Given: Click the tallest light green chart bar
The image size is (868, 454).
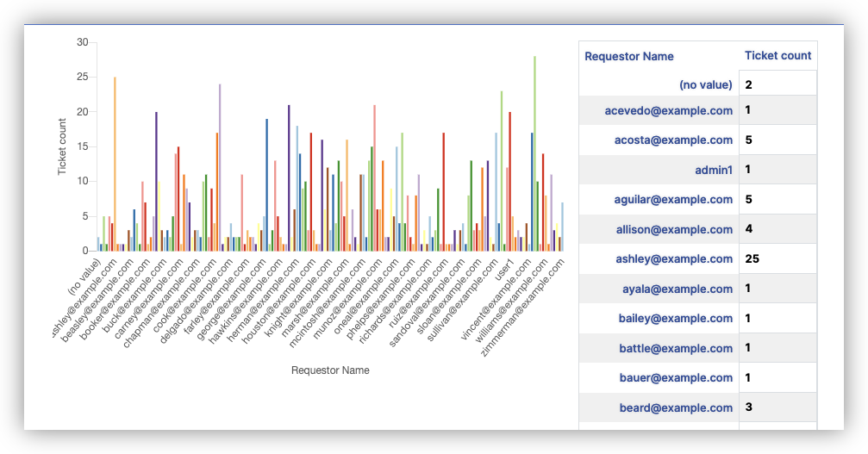Looking at the screenshot, I should [534, 155].
